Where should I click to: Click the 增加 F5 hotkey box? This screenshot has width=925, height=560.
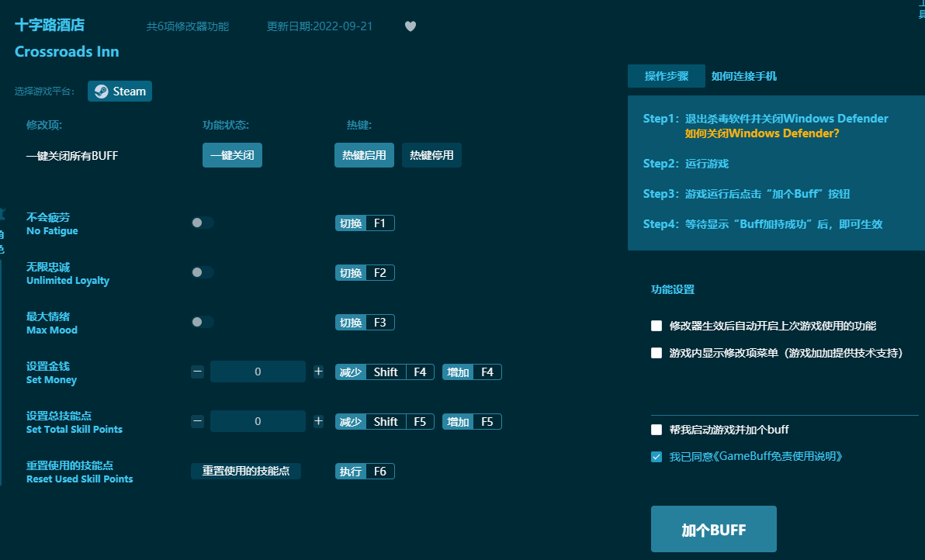(472, 421)
